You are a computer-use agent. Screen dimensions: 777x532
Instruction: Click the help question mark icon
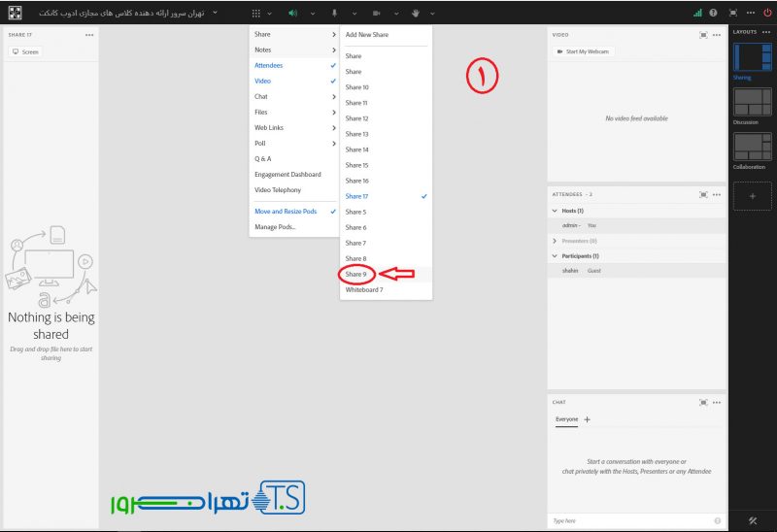pos(714,14)
